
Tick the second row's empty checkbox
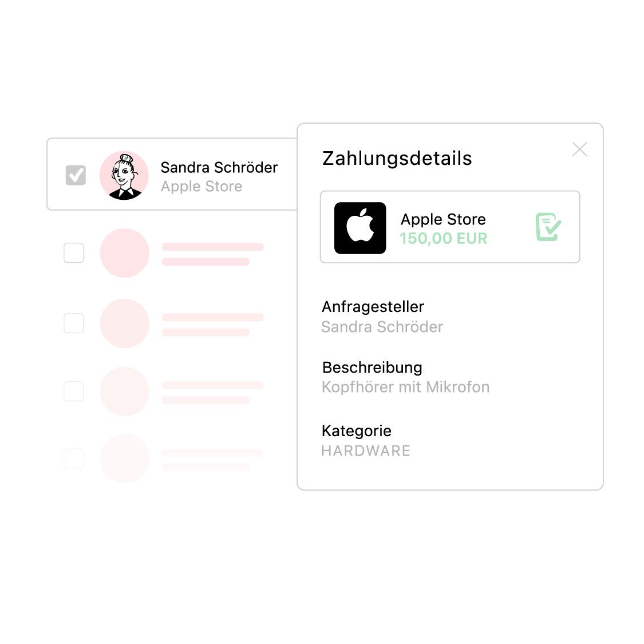click(74, 252)
